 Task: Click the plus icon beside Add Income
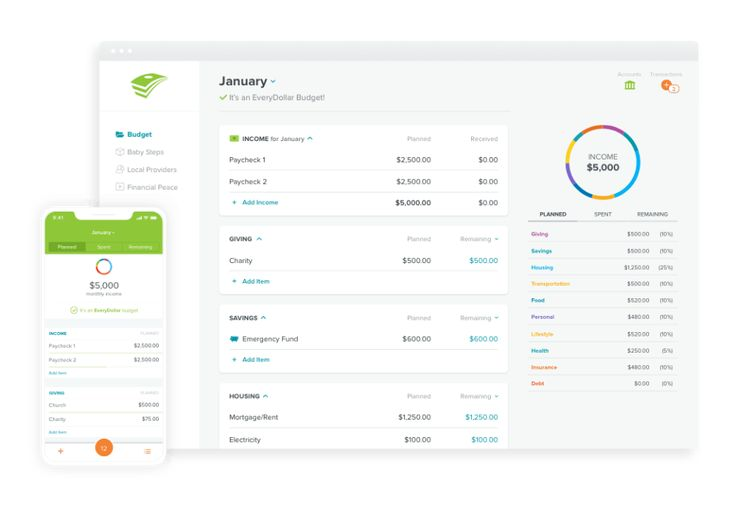pos(234,202)
